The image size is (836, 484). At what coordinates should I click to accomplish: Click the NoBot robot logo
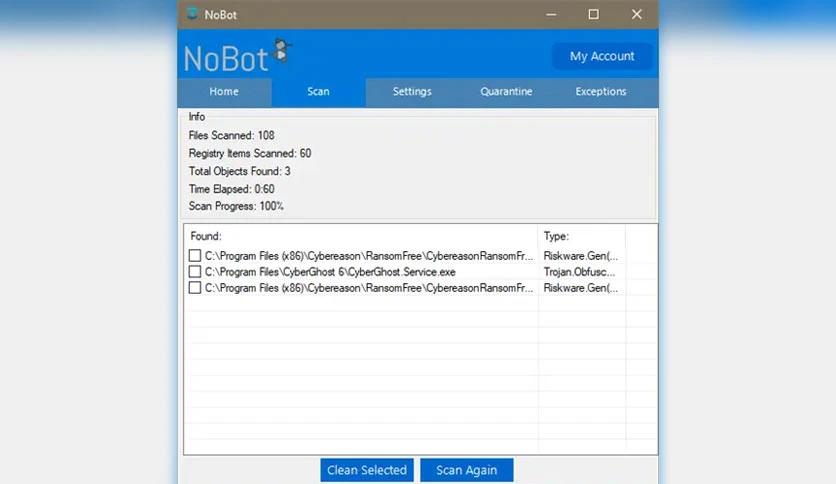(x=282, y=52)
